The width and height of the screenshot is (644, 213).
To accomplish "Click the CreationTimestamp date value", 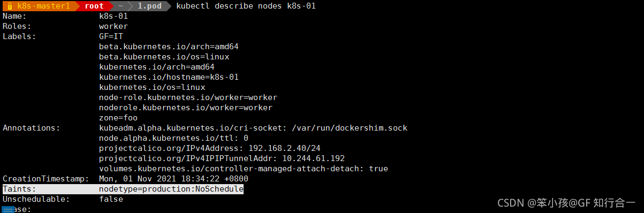I will [173, 179].
